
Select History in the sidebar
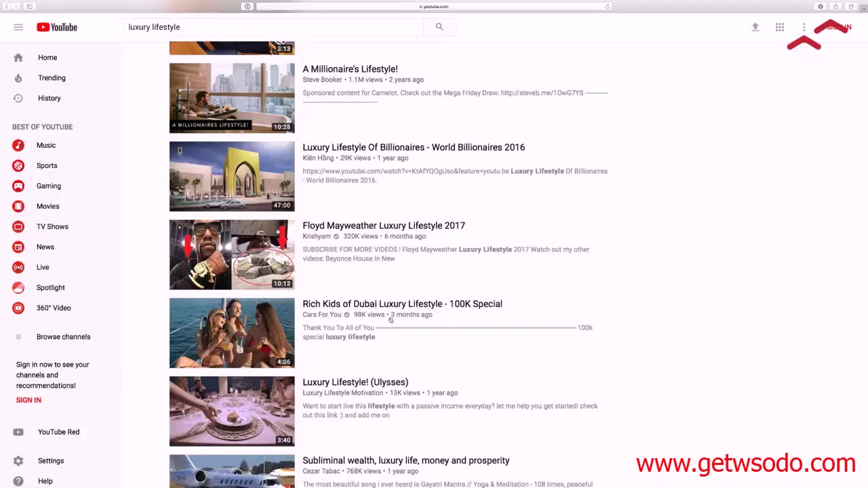tap(49, 98)
